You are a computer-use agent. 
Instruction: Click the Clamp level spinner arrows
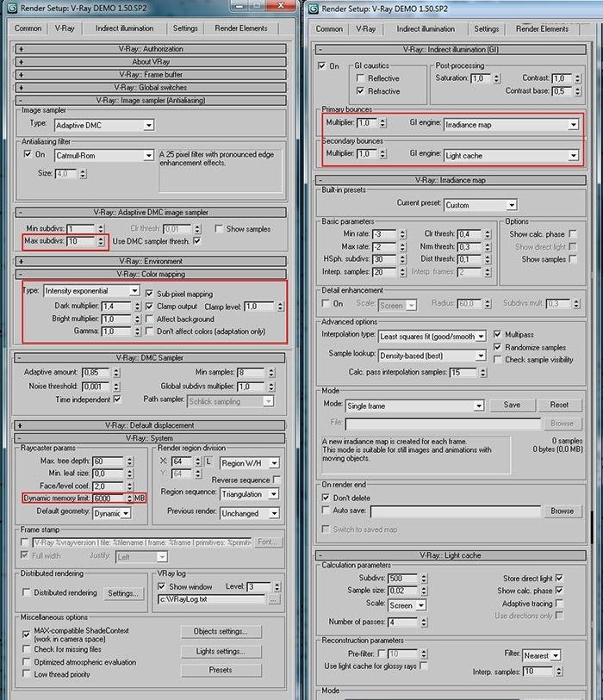280,307
